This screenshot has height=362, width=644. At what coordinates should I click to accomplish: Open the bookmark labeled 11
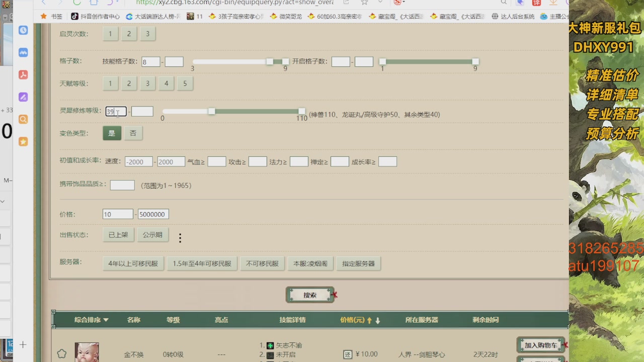[195, 16]
